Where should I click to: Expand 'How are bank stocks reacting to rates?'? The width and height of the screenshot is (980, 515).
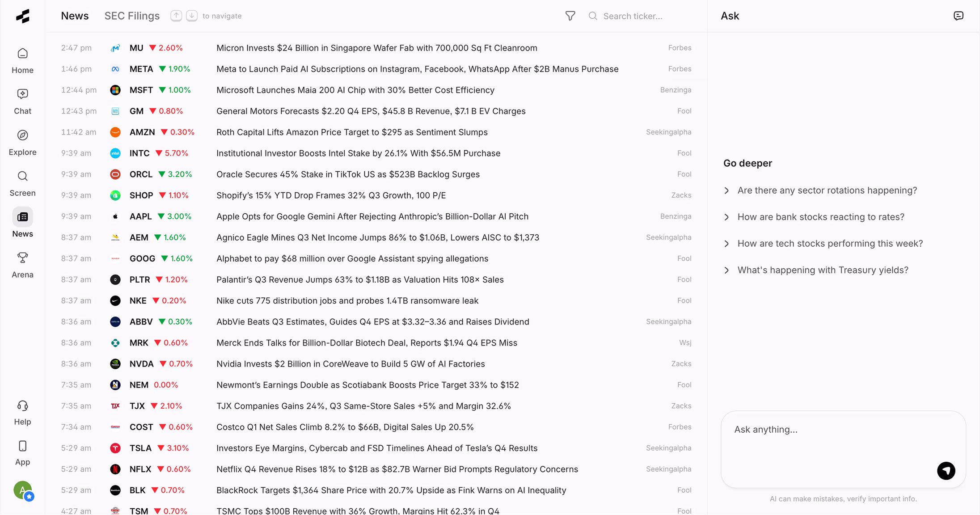click(x=820, y=217)
